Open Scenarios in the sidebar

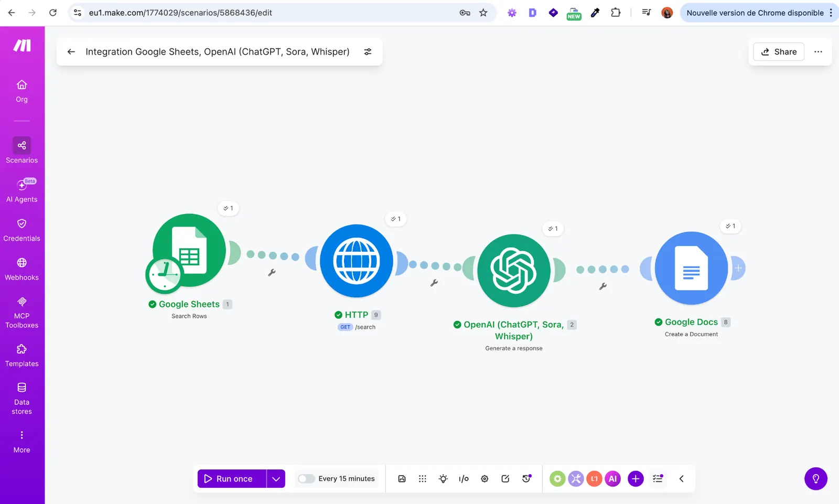click(x=21, y=151)
